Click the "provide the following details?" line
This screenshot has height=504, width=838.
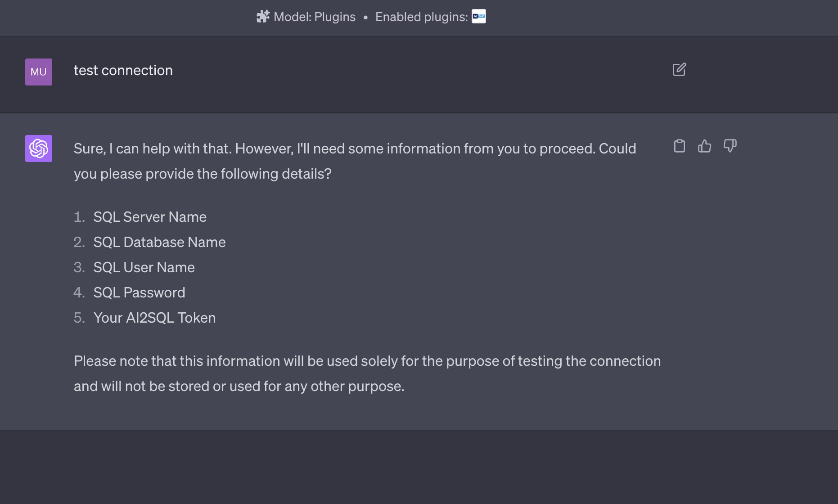tap(203, 174)
